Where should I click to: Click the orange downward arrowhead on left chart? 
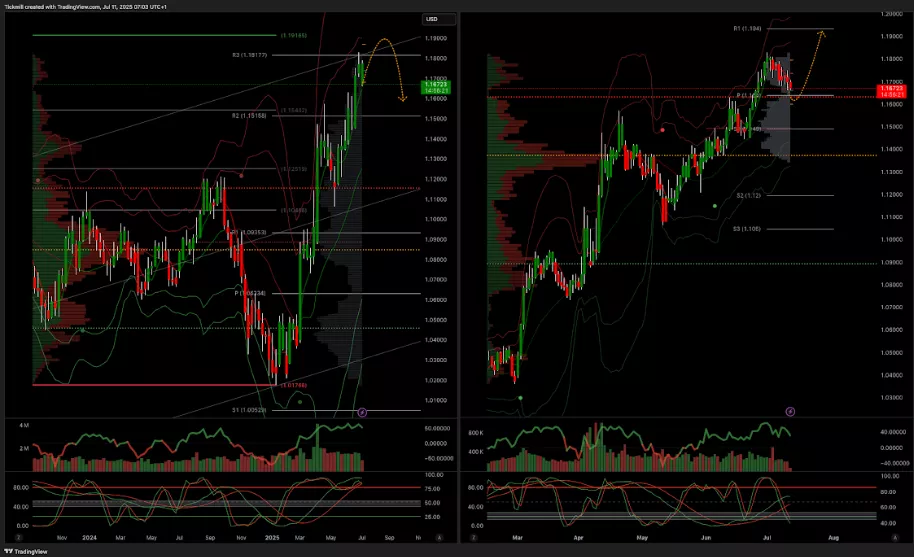click(x=402, y=99)
